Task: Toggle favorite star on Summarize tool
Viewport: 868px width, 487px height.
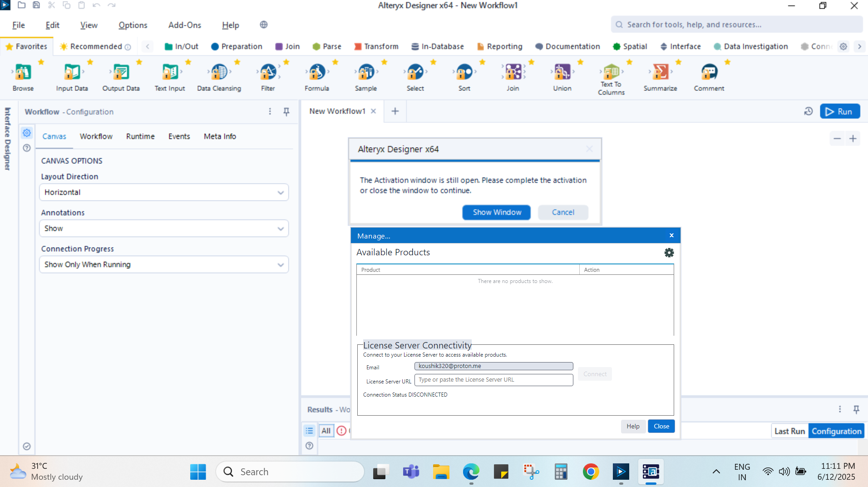Action: click(678, 62)
